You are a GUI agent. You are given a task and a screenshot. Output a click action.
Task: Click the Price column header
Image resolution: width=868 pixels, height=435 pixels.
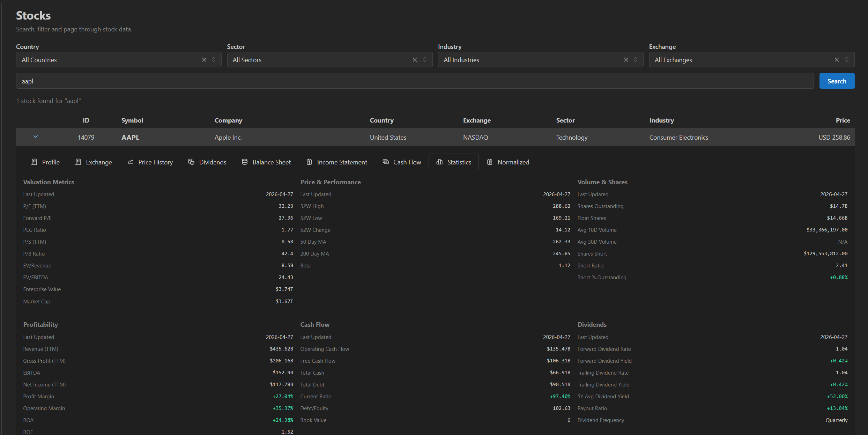pyautogui.click(x=843, y=120)
